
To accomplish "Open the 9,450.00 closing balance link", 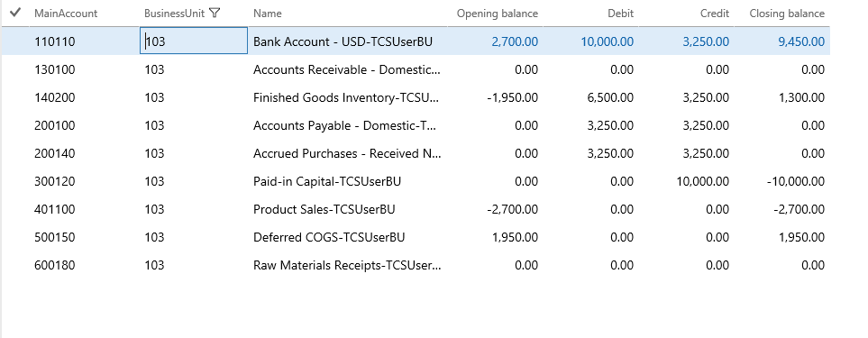I will [801, 41].
